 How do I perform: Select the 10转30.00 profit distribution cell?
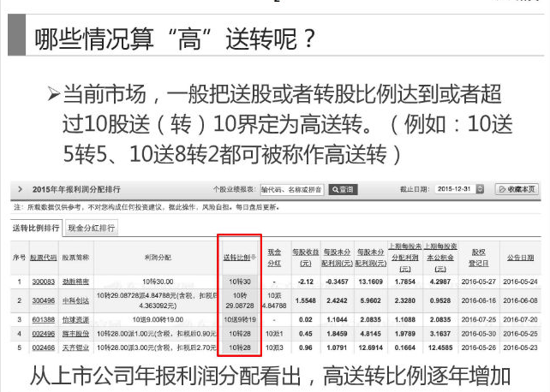point(158,282)
